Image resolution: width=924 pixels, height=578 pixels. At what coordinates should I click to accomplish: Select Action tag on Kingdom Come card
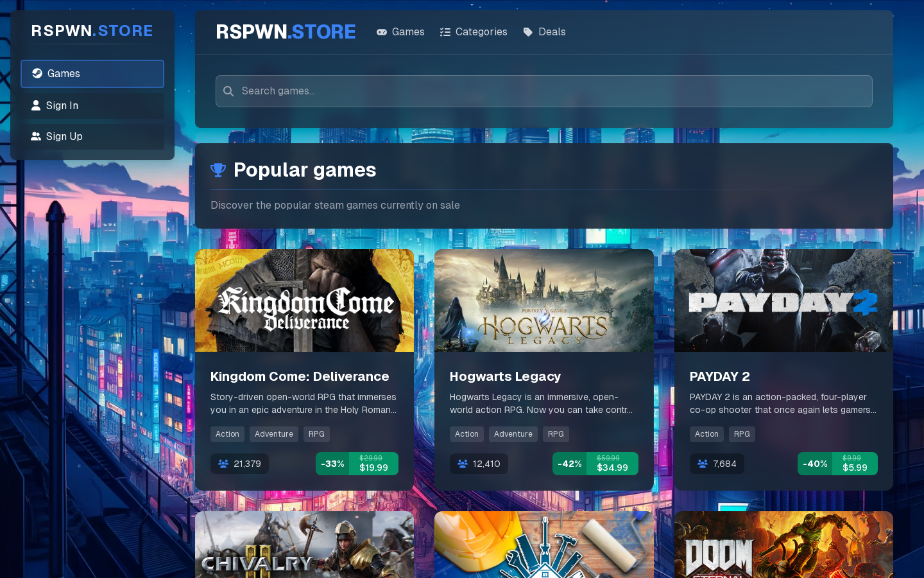[227, 434]
